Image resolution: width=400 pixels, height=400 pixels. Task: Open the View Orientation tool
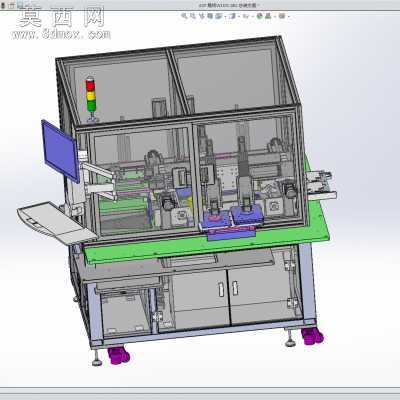pyautogui.click(x=219, y=16)
